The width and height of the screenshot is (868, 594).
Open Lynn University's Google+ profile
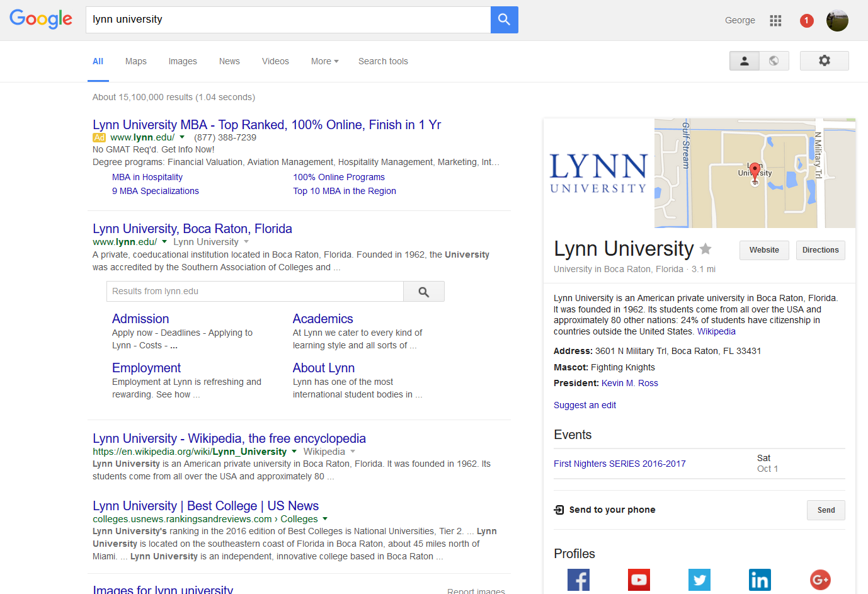pos(820,580)
